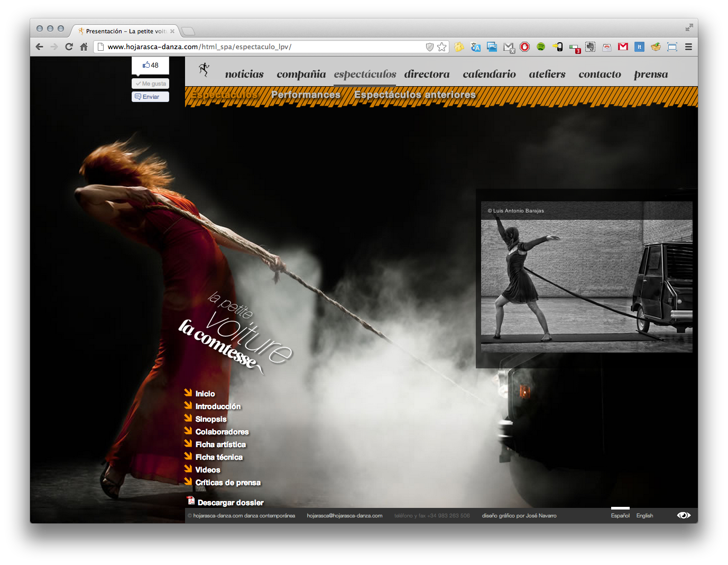Switch the site language to English

pos(644,516)
